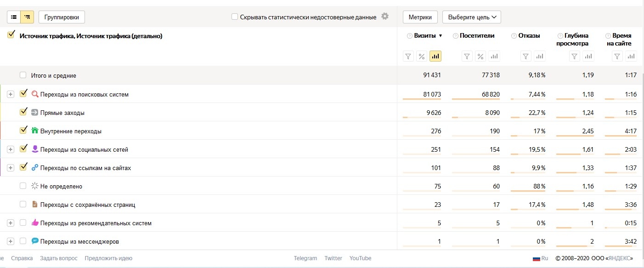
Task: Toggle percent display under Визиты
Action: pyautogui.click(x=422, y=57)
